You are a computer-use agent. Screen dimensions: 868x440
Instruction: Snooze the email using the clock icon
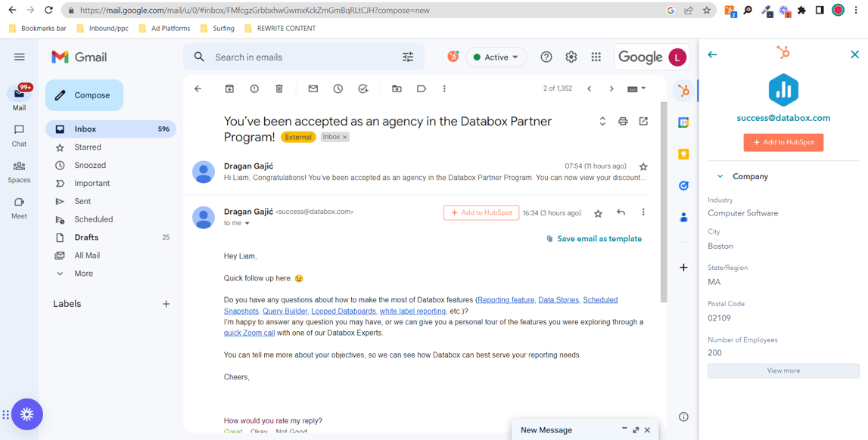[338, 88]
